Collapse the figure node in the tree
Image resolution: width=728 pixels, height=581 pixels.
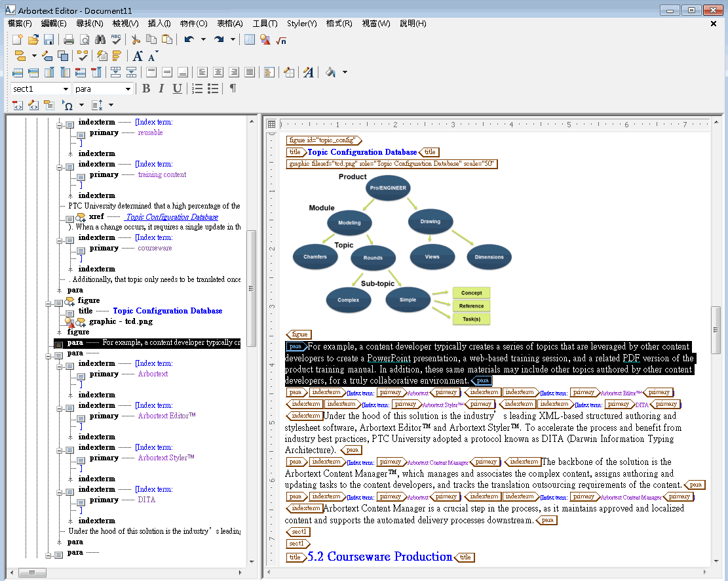coord(48,304)
